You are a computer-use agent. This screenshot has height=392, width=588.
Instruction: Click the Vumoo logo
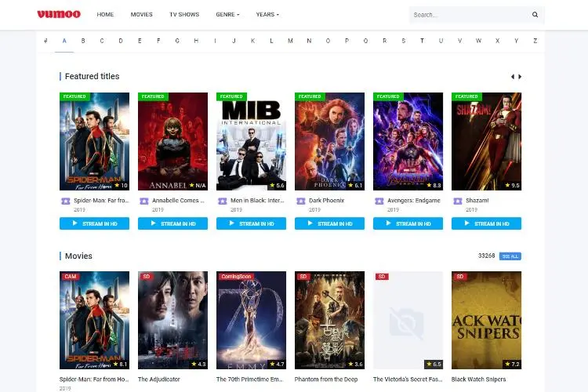[59, 14]
